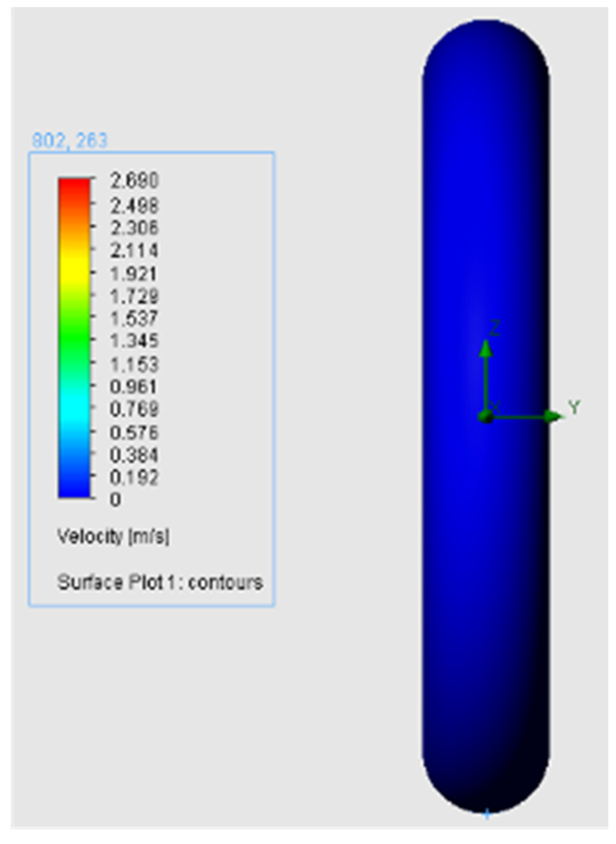Image resolution: width=616 pixels, height=844 pixels.
Task: Select the 1.729 legend value
Action: click(x=135, y=296)
